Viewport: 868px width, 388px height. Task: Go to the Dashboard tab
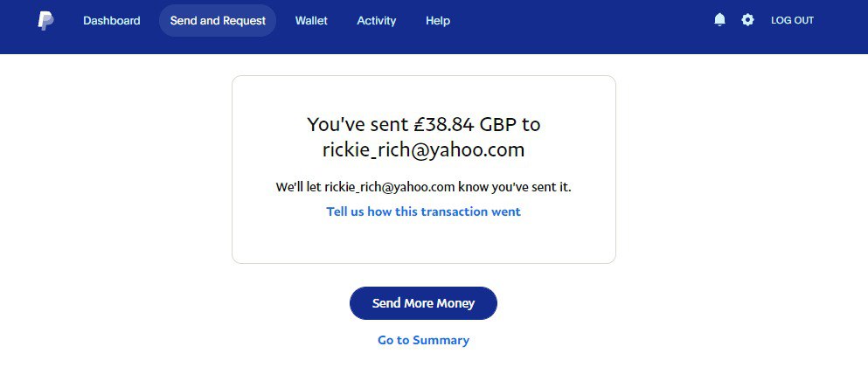click(111, 20)
